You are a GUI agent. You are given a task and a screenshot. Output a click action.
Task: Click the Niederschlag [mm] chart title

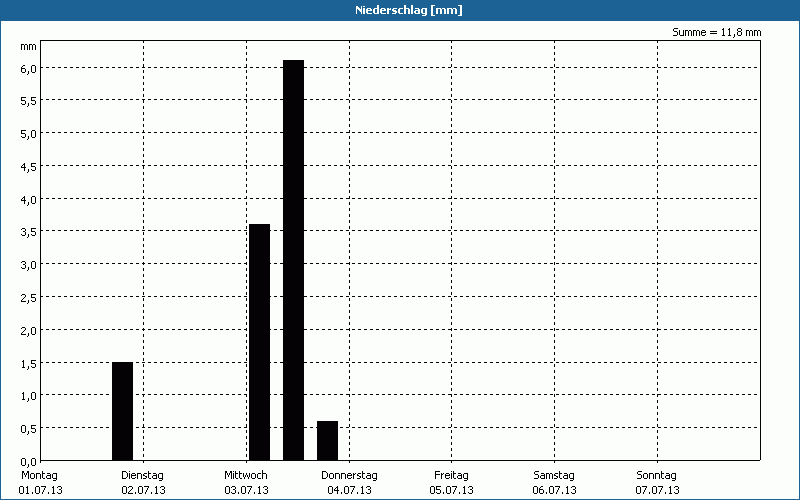coord(409,10)
